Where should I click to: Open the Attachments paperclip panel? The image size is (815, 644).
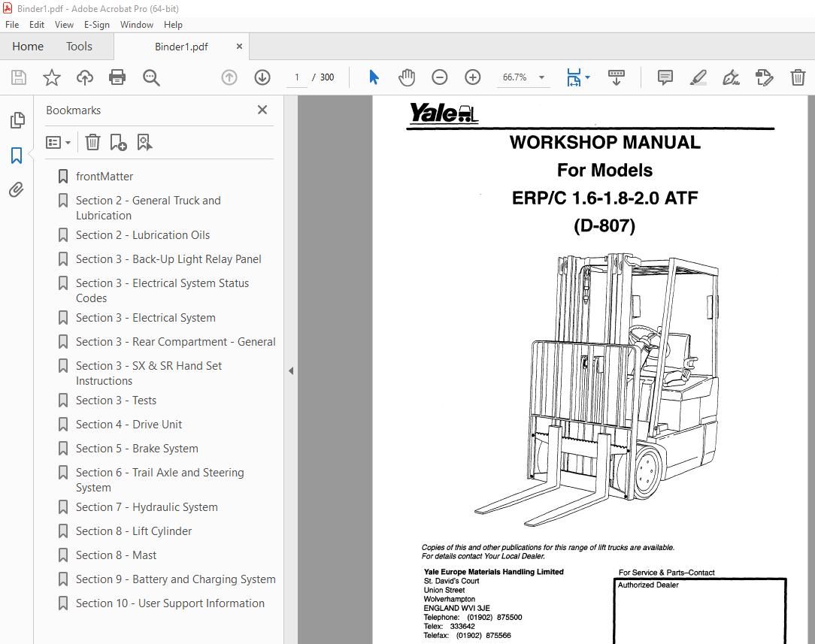pos(16,190)
